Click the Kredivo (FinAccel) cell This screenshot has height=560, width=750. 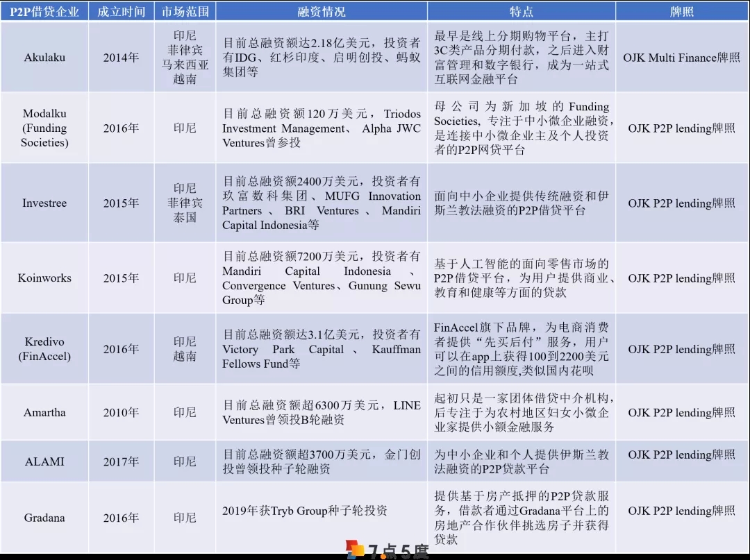(x=44, y=349)
